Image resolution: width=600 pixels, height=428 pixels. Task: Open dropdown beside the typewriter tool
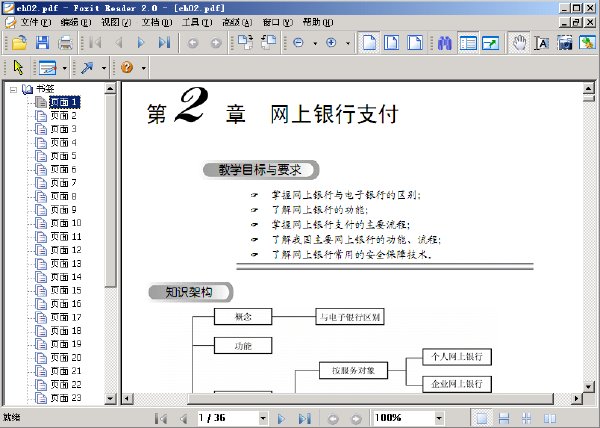[x=65, y=68]
